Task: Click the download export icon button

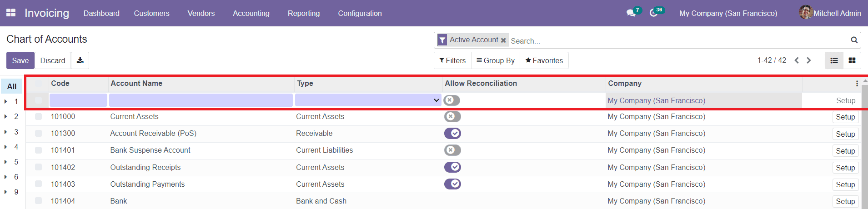Action: pyautogui.click(x=80, y=60)
